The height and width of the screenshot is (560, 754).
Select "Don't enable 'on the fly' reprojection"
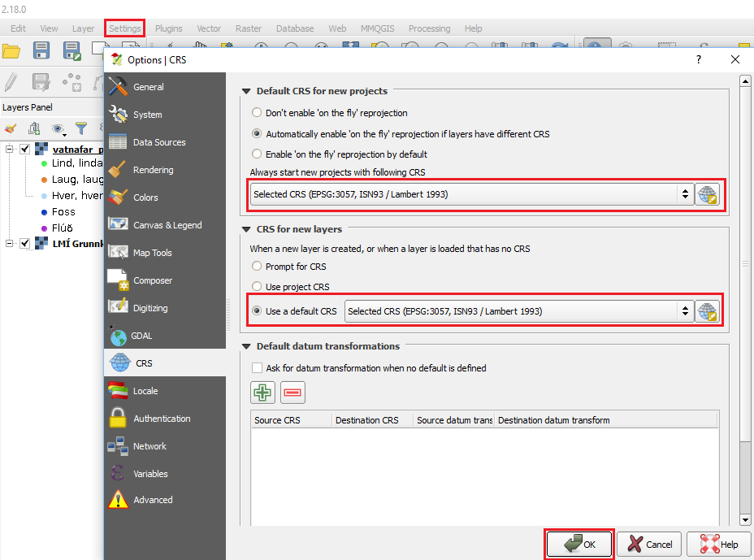click(258, 113)
